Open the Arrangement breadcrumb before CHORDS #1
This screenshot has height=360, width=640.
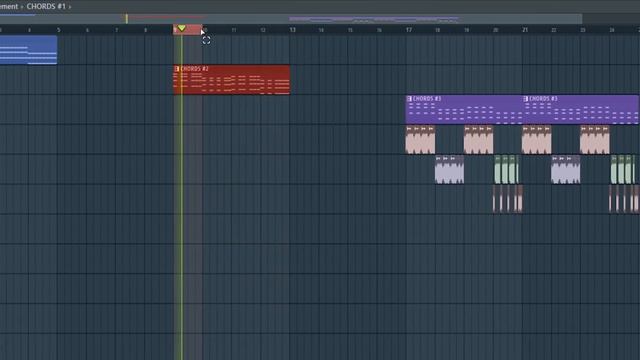click(x=9, y=7)
